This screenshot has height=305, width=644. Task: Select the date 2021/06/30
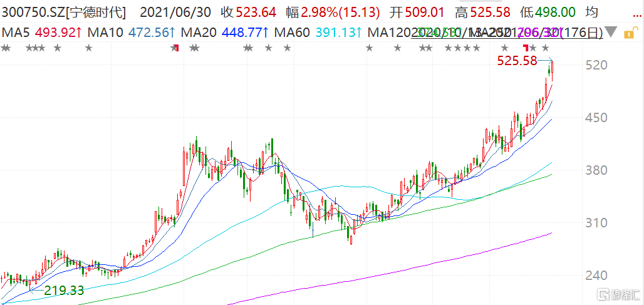[x=177, y=13]
